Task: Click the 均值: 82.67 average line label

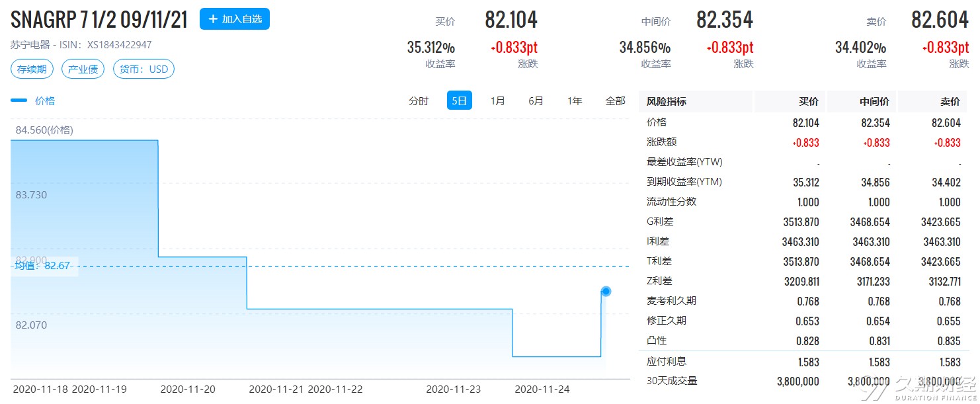Action: [43, 266]
